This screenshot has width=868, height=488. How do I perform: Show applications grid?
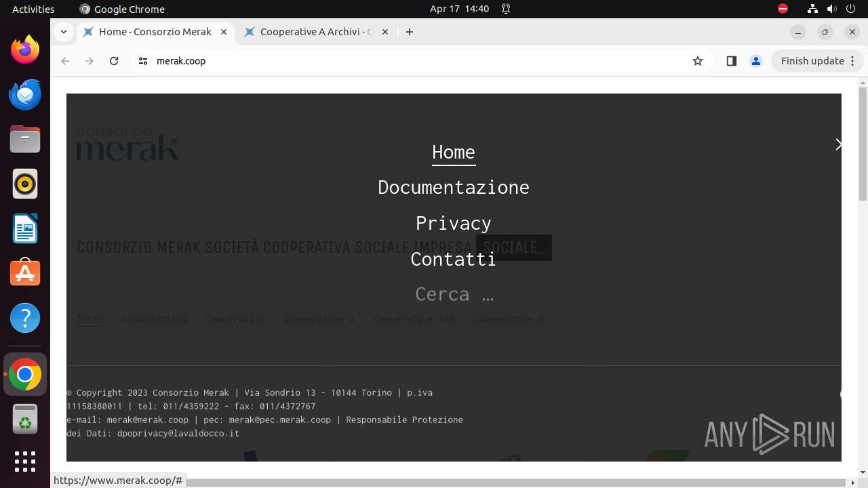[25, 462]
